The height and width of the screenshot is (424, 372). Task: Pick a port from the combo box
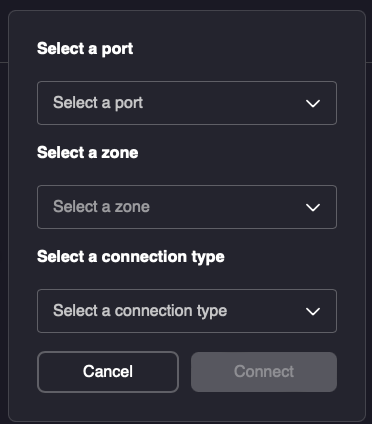click(187, 103)
